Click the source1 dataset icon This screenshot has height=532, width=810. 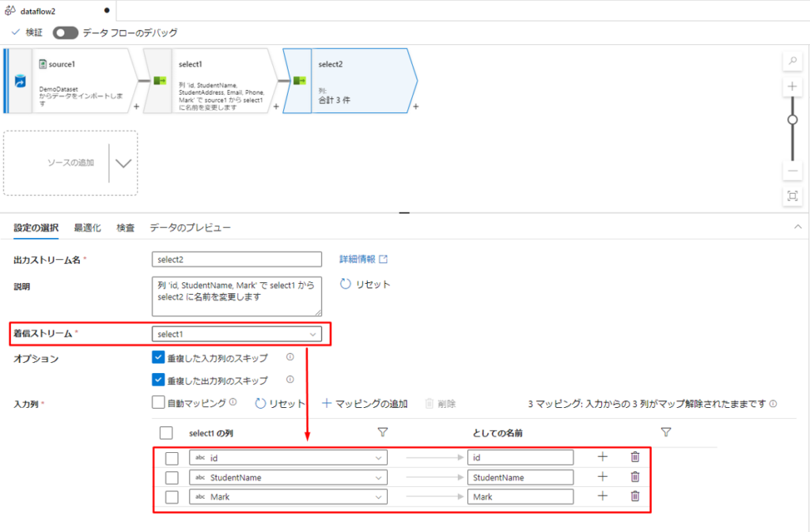(43, 64)
